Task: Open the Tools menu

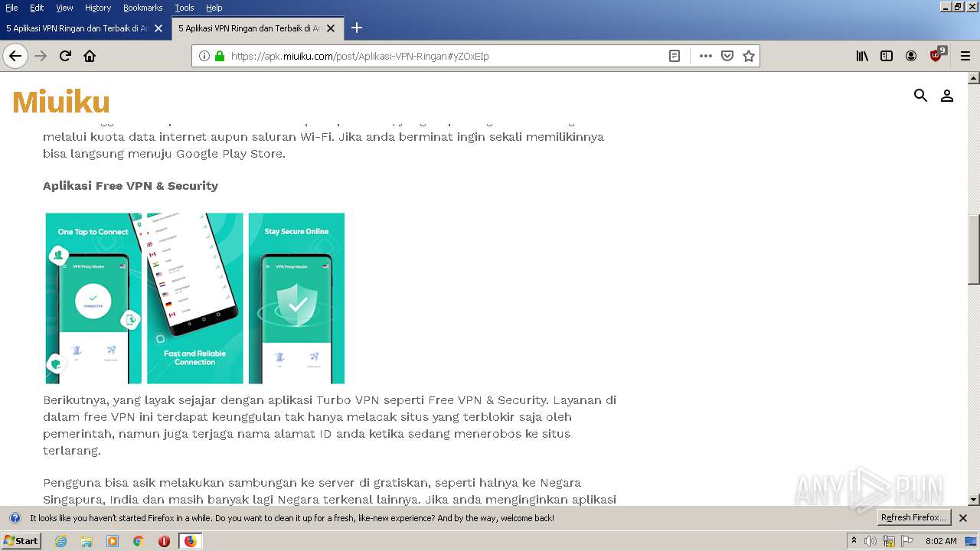Action: (185, 8)
